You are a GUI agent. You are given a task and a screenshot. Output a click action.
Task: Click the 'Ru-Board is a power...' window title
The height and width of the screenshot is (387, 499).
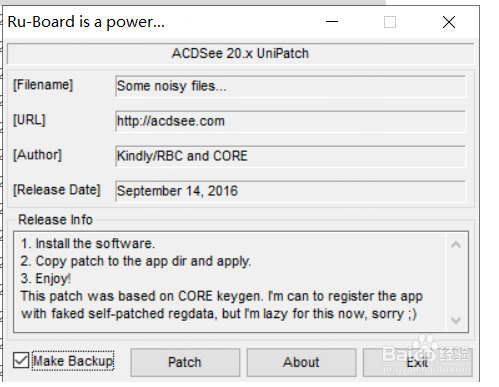[x=86, y=22]
